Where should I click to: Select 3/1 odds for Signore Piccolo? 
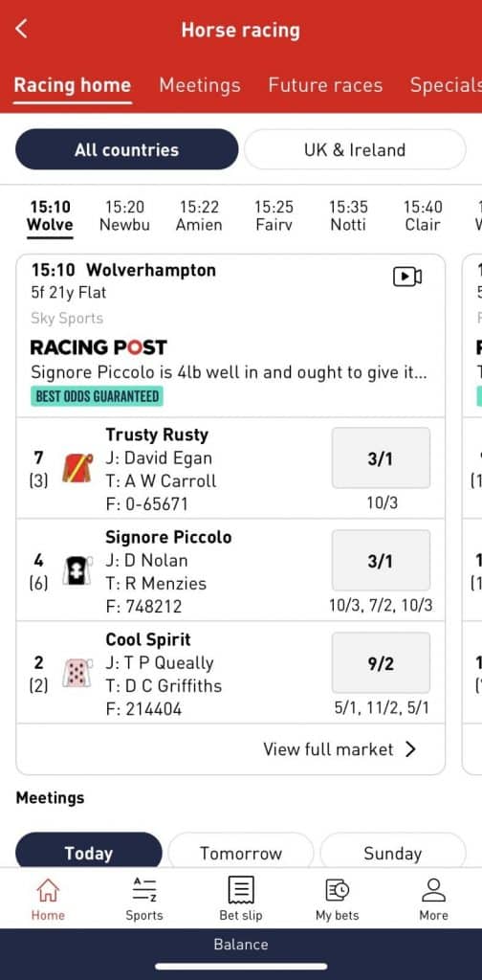[381, 561]
